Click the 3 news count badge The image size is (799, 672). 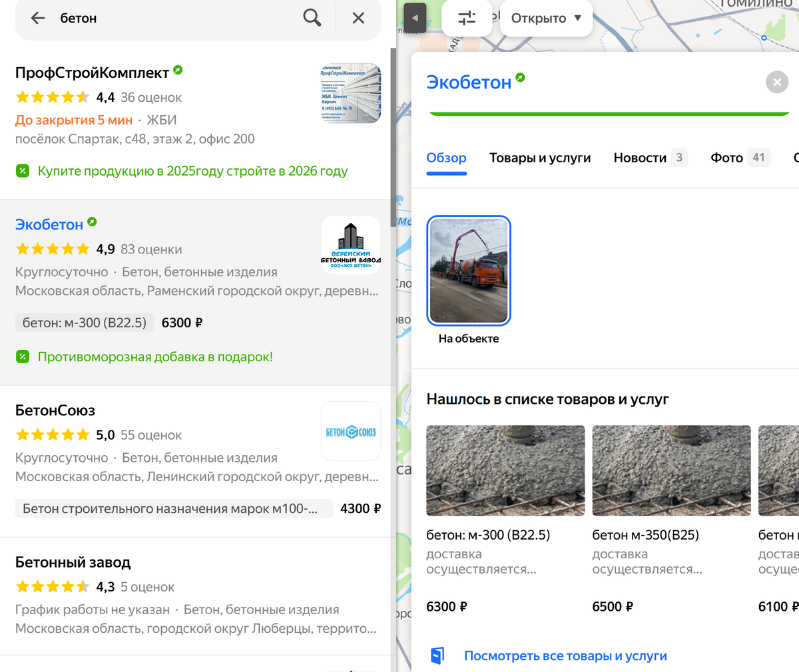(679, 158)
